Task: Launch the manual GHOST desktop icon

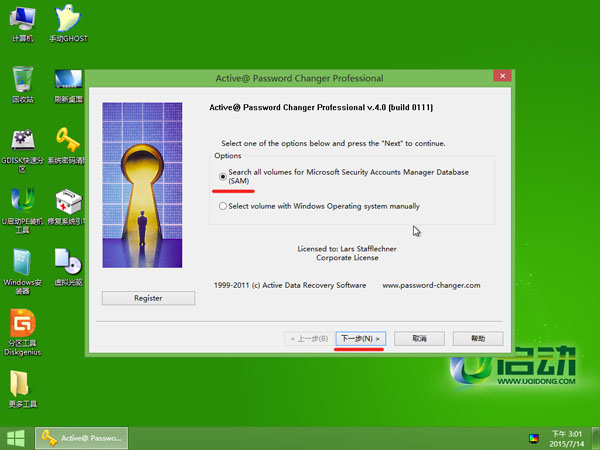Action: 68,24
